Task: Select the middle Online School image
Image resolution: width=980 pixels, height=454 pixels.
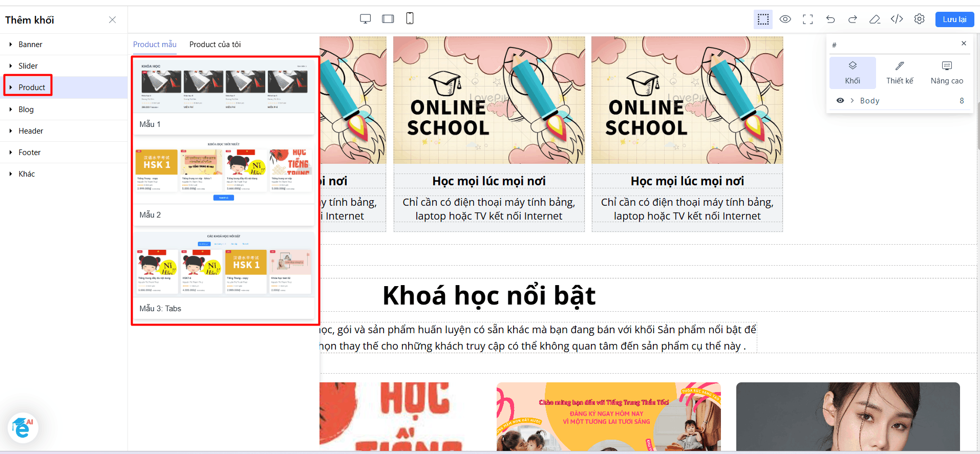Action: [x=489, y=100]
